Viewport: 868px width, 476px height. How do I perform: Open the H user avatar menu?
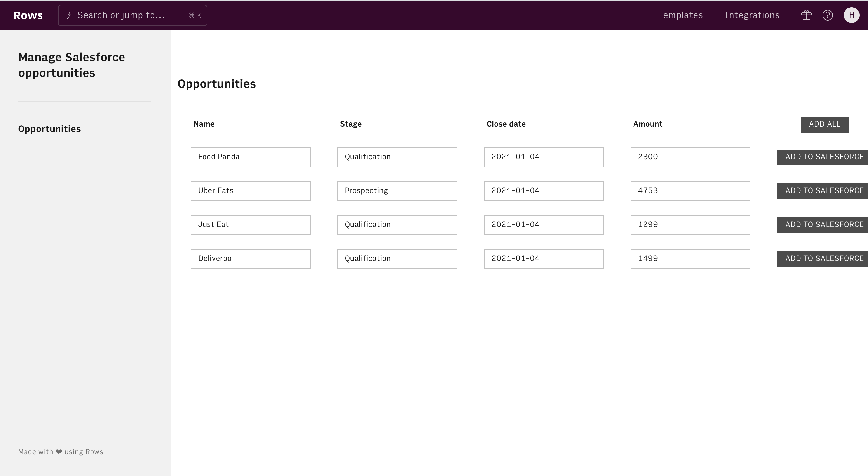click(851, 15)
